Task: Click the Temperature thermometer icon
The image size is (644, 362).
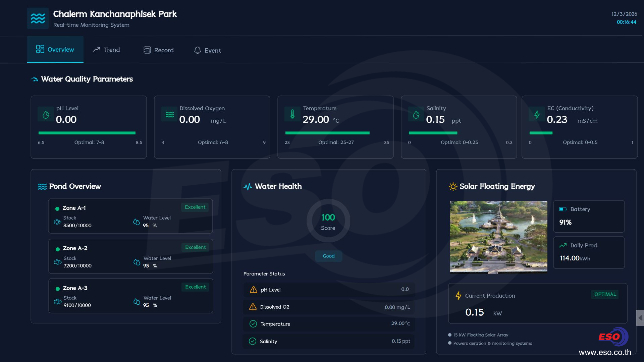Action: pyautogui.click(x=292, y=114)
